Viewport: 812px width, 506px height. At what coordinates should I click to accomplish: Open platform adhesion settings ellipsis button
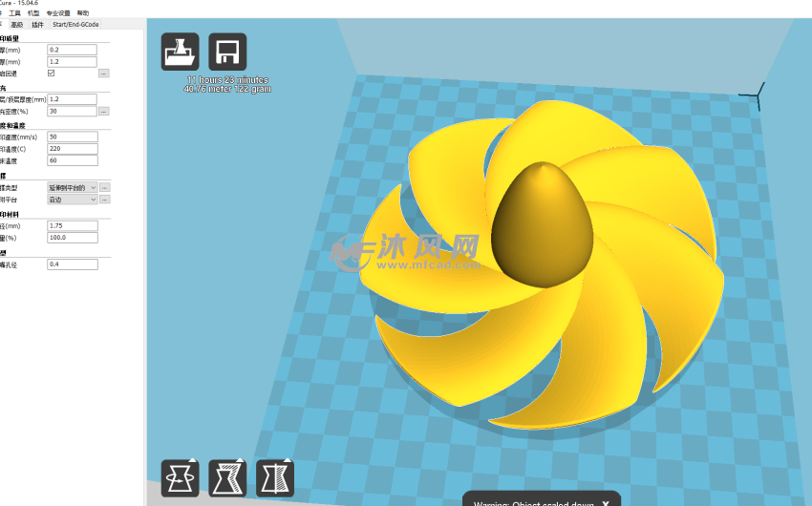(x=105, y=200)
